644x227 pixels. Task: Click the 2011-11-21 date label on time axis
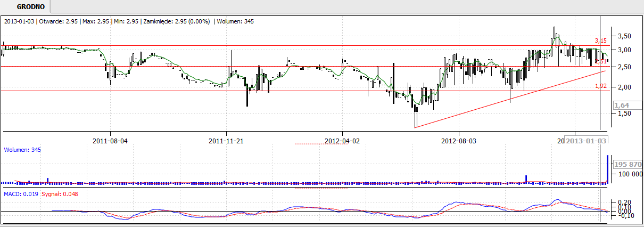tap(226, 141)
